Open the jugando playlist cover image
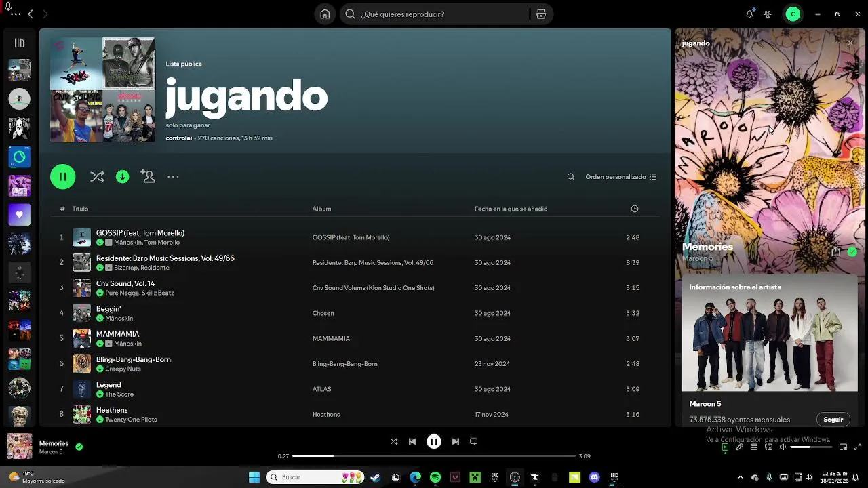Image resolution: width=868 pixels, height=488 pixels. pos(102,89)
